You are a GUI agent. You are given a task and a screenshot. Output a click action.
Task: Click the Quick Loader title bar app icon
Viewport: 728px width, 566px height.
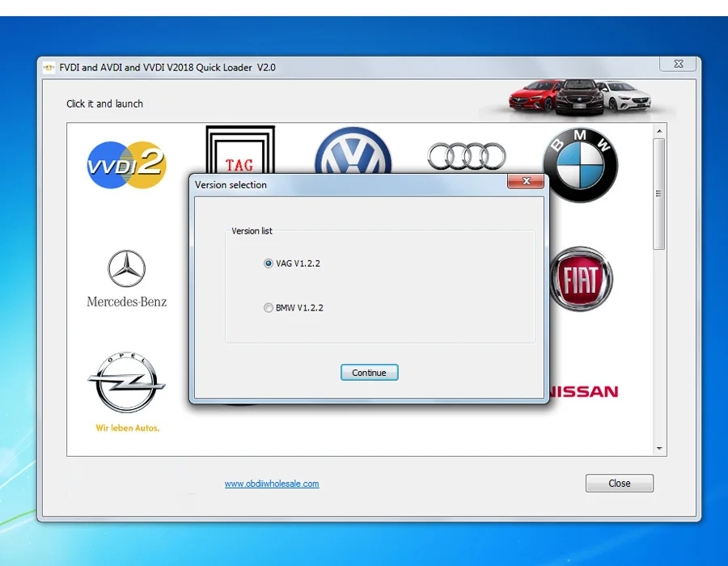[x=49, y=68]
